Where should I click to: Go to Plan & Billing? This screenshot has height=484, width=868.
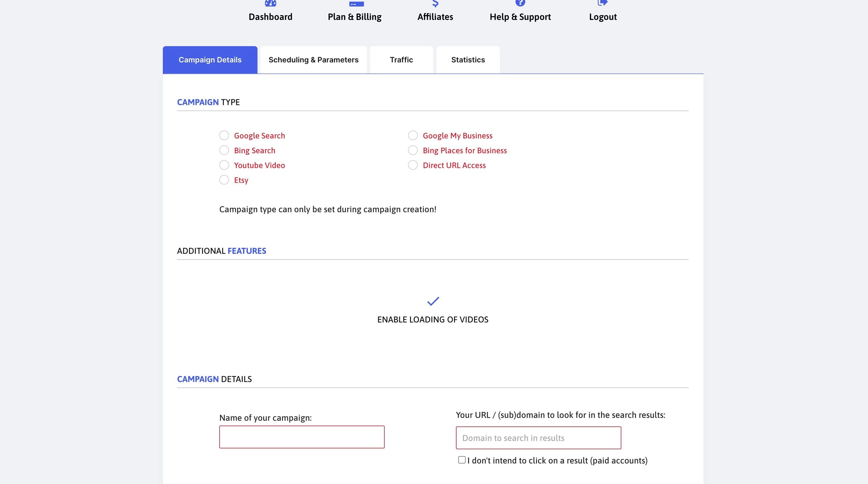point(354,17)
